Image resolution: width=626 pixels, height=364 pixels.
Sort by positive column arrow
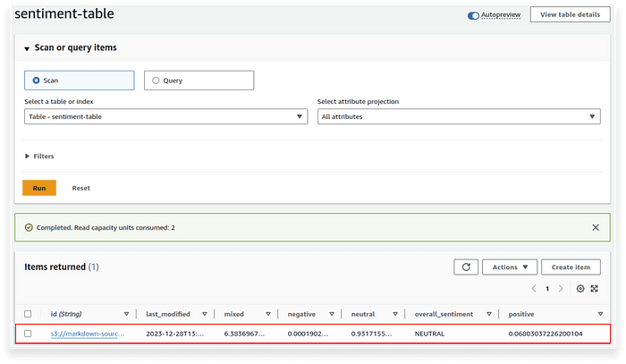[x=600, y=314]
